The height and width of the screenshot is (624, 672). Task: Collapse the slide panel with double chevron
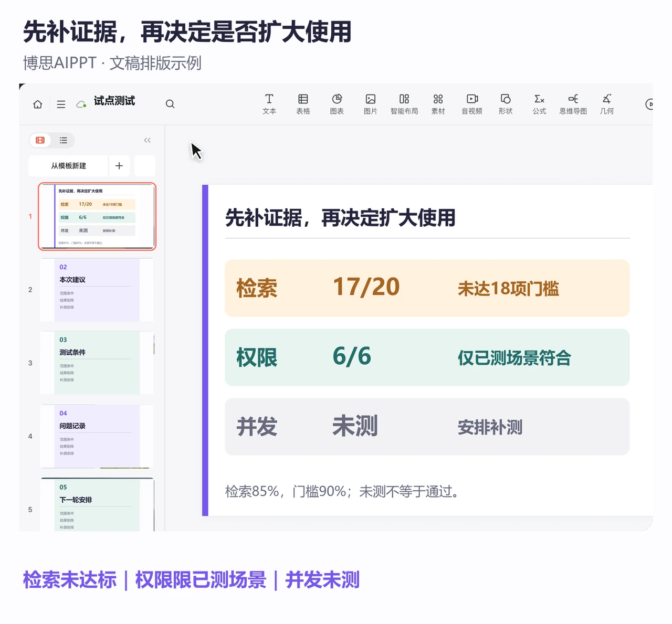(x=147, y=140)
